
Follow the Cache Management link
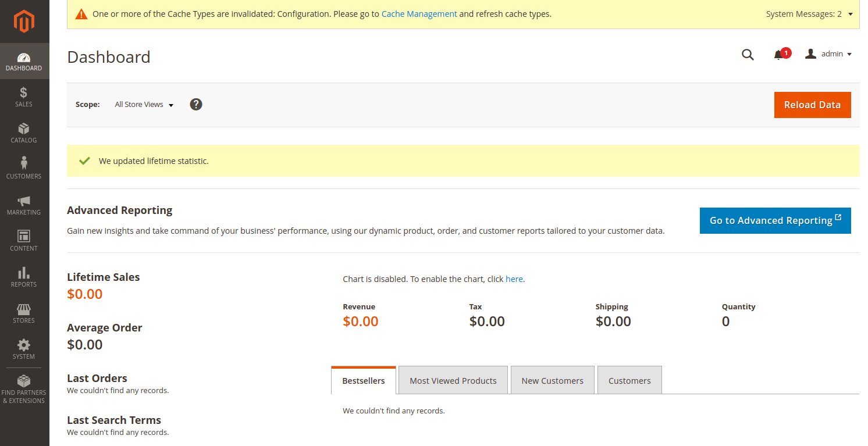tap(419, 14)
